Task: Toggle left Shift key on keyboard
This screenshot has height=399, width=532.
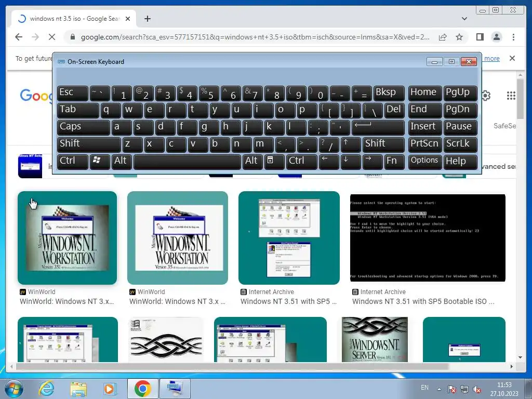Action: pos(89,144)
